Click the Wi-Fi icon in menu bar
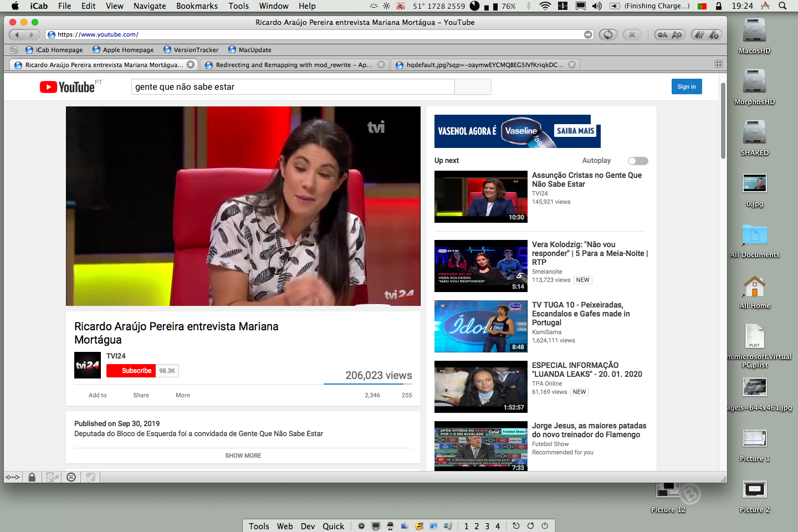This screenshot has width=798, height=532. (x=545, y=6)
